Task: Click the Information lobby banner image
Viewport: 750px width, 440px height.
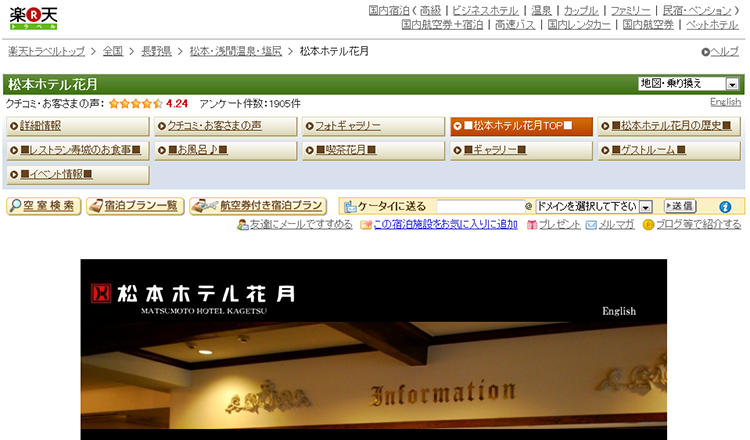Action: point(374,375)
